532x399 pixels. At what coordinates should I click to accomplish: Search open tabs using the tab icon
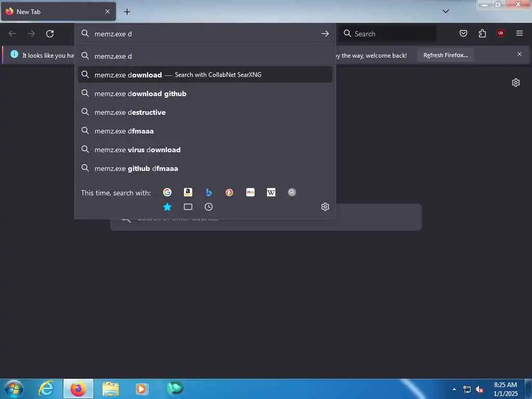(188, 207)
